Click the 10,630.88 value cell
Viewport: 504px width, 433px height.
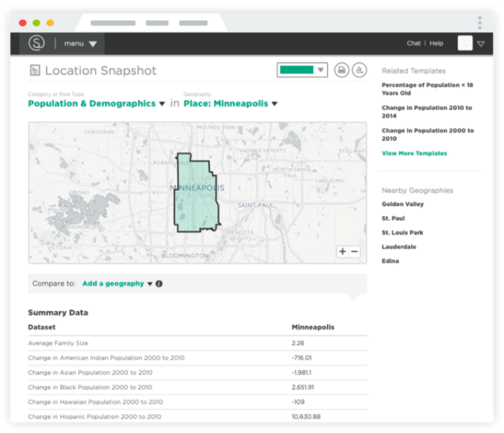point(306,417)
